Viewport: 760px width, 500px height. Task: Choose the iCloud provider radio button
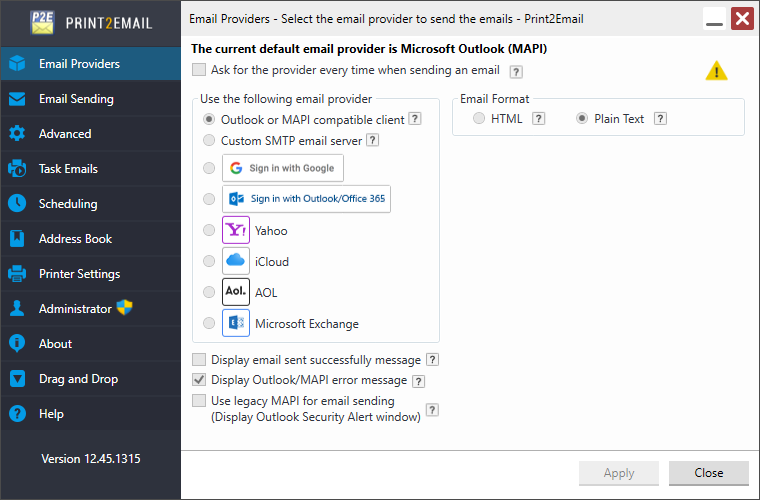pos(209,261)
